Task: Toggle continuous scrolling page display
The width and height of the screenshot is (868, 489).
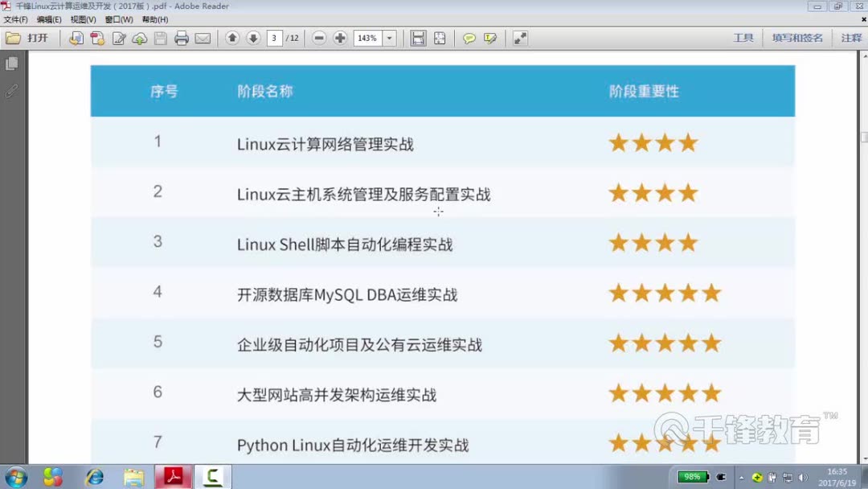Action: coord(417,37)
